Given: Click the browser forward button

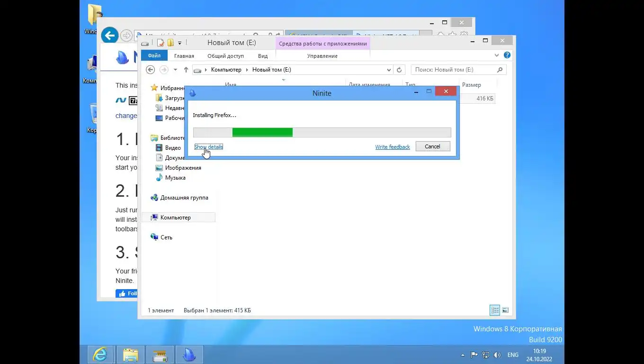Looking at the screenshot, I should click(126, 36).
